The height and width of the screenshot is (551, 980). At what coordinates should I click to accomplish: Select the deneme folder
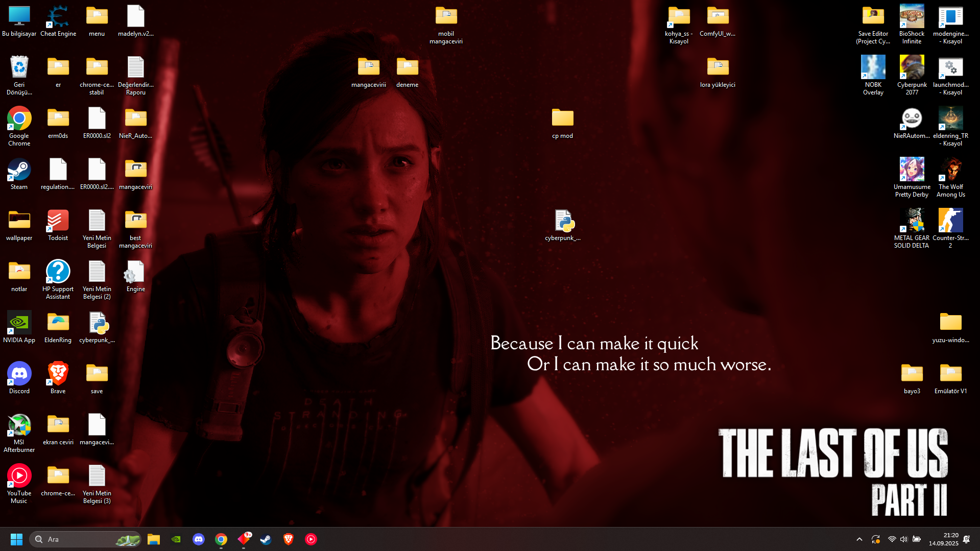408,72
